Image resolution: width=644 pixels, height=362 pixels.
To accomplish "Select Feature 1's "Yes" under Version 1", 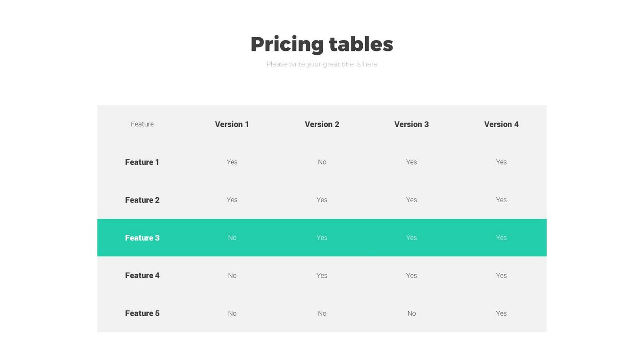I will pos(232,162).
